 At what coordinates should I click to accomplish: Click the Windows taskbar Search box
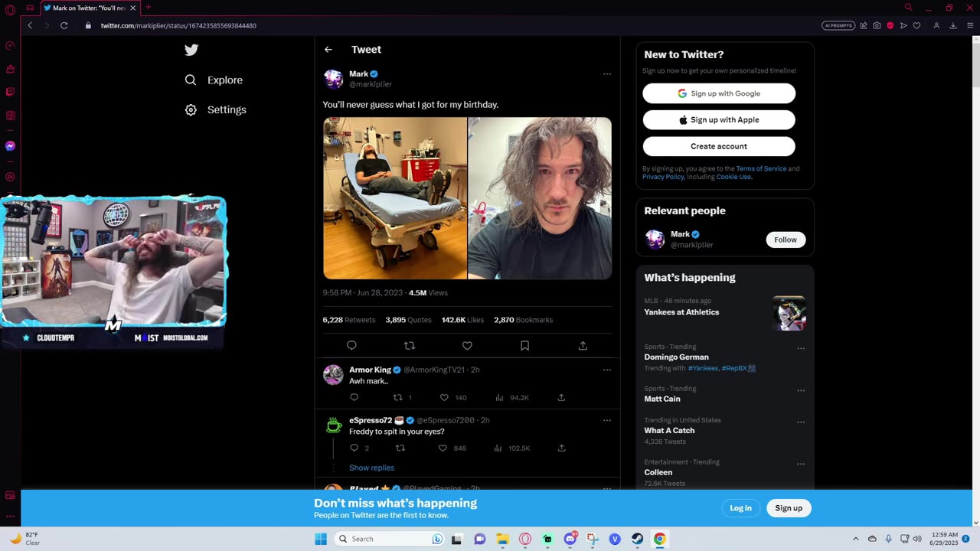click(x=390, y=539)
